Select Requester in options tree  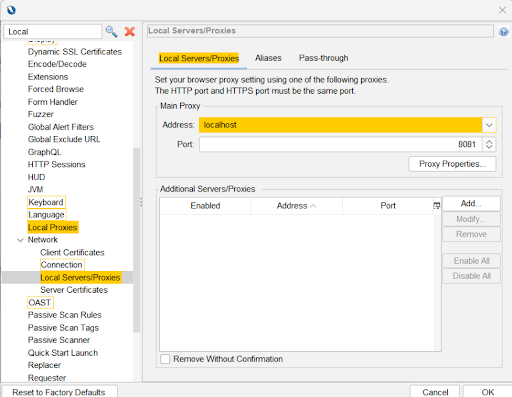point(47,378)
